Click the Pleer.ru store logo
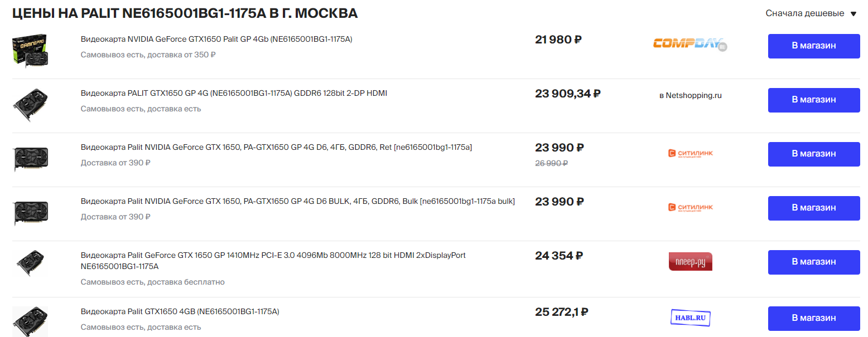868x337 pixels. [690, 261]
